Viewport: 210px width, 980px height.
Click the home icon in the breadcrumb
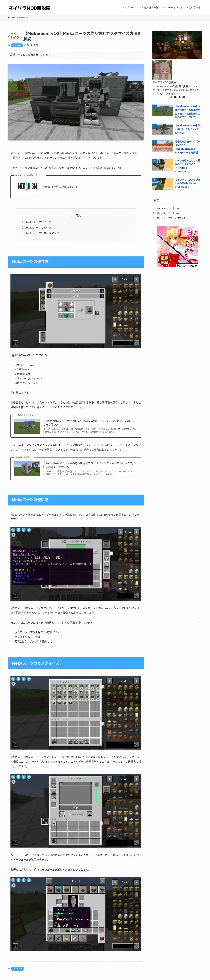(x=9, y=17)
